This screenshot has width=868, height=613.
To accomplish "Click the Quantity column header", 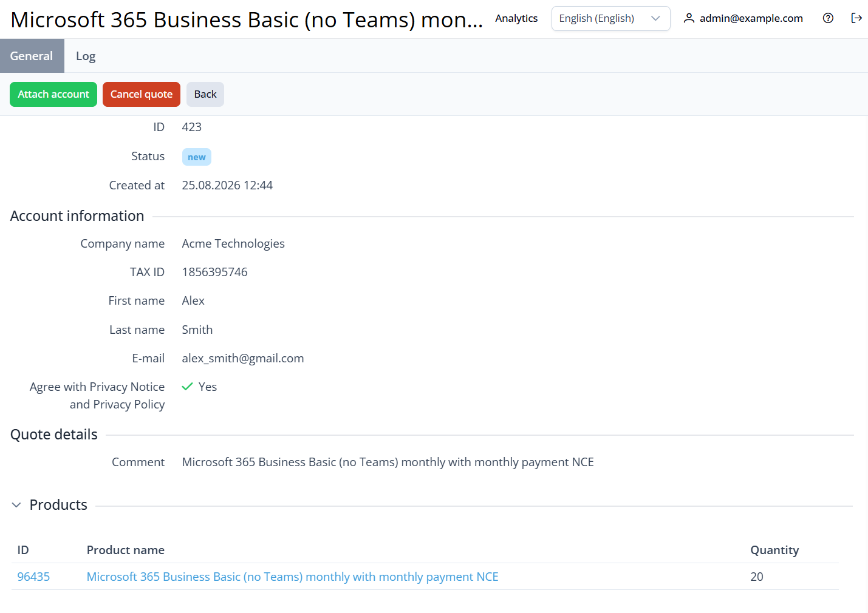I will (774, 550).
